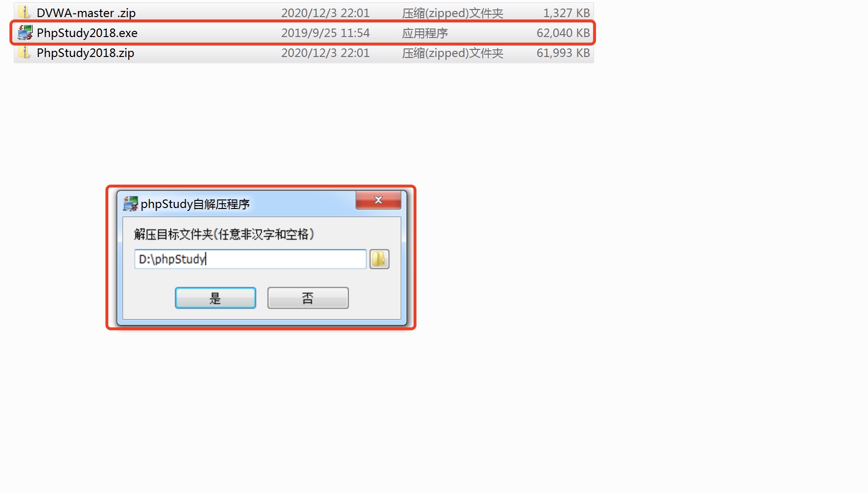Select the PhpStudy2018.zip file name
868x493 pixels.
click(85, 53)
